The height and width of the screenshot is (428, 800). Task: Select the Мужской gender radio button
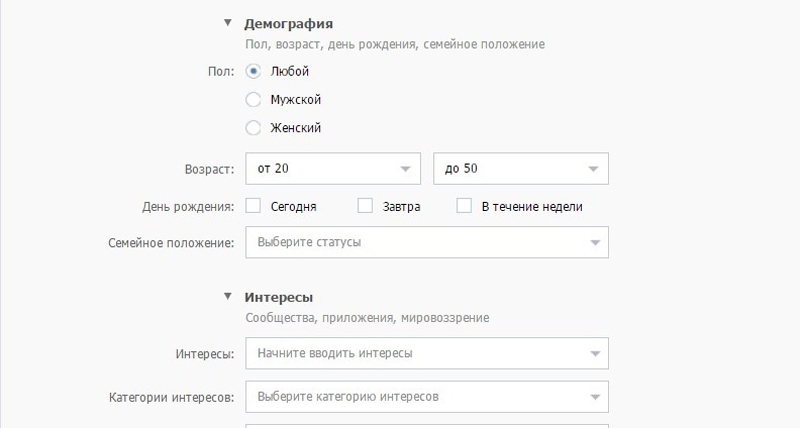coord(253,99)
